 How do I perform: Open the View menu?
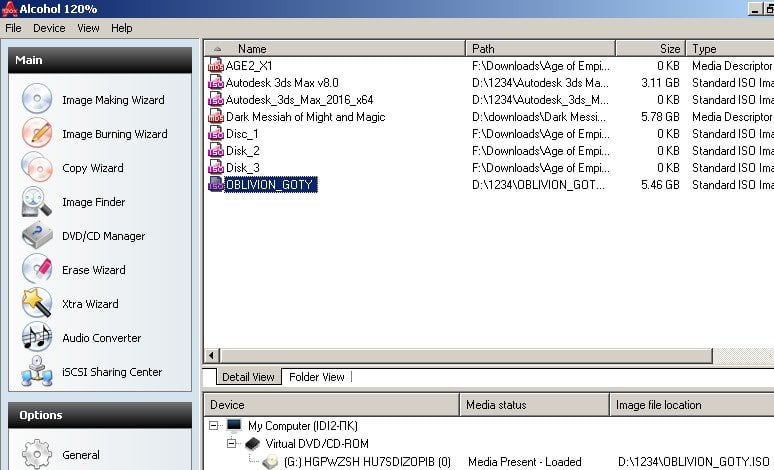click(x=88, y=28)
